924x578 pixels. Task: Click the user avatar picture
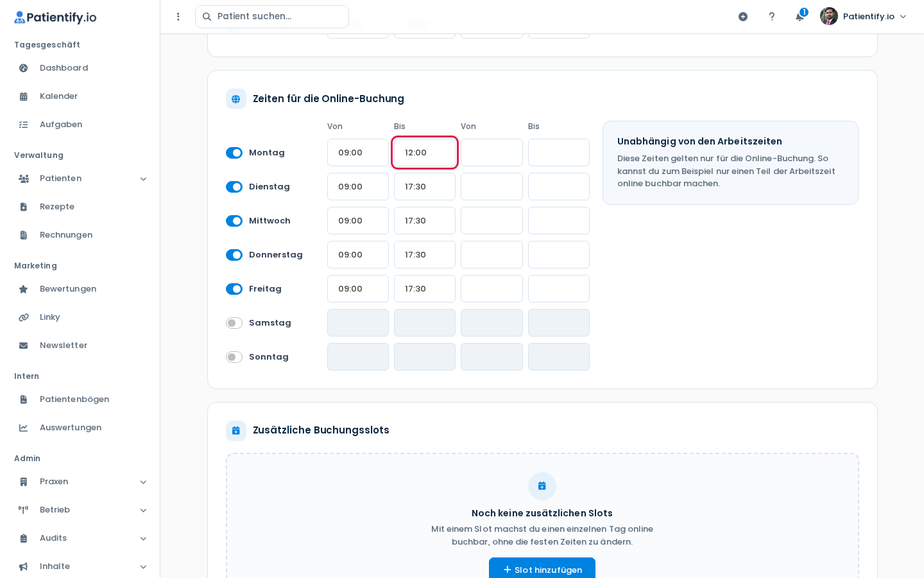point(829,16)
